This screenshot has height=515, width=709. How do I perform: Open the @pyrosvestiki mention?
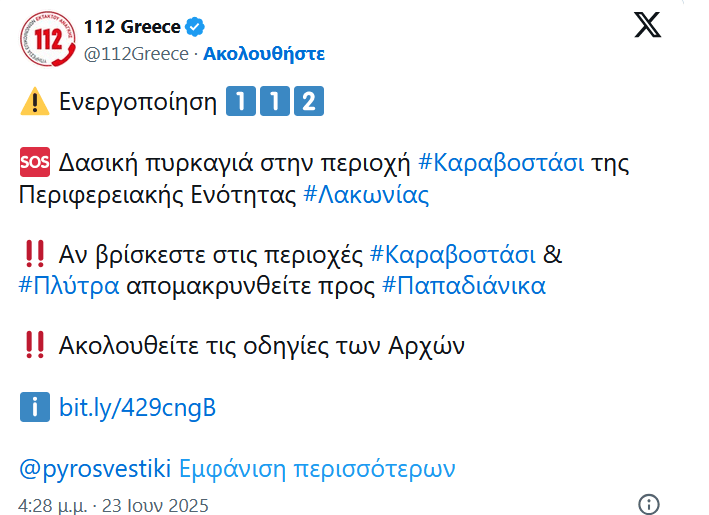(94, 468)
